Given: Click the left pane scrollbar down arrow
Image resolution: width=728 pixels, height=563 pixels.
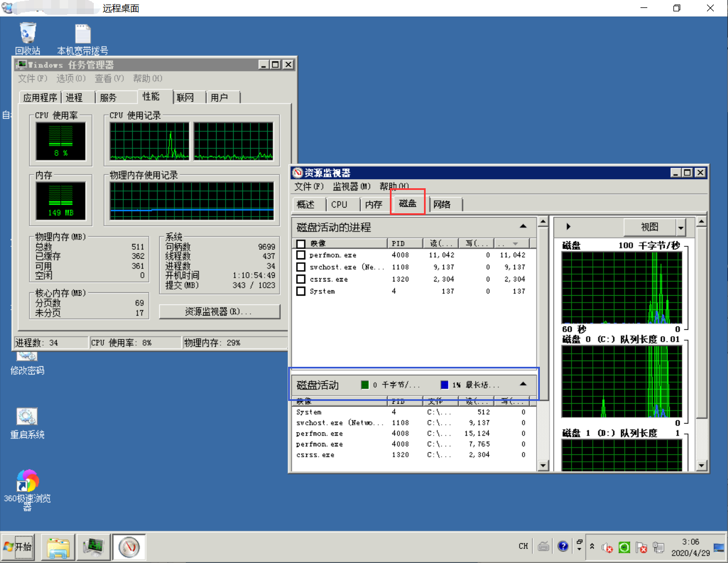Looking at the screenshot, I should click(x=543, y=465).
